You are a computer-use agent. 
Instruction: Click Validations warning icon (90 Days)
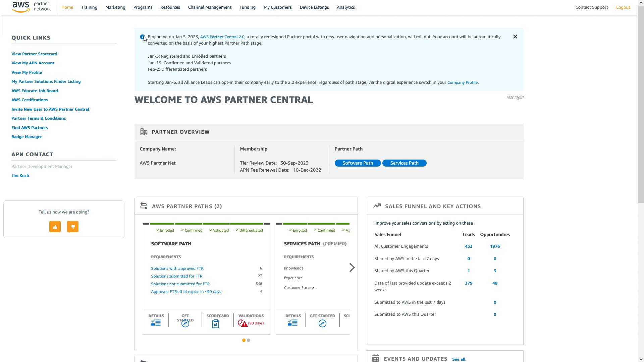coord(243,323)
